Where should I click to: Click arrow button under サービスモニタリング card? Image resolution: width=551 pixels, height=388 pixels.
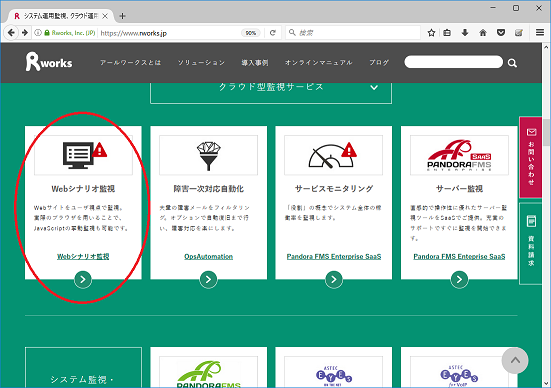pyautogui.click(x=334, y=279)
